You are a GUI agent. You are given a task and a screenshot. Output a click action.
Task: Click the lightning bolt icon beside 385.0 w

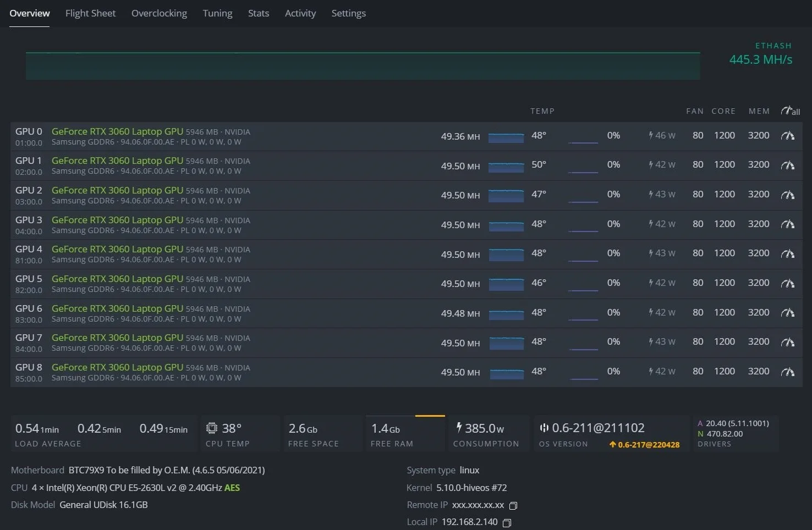tap(459, 427)
